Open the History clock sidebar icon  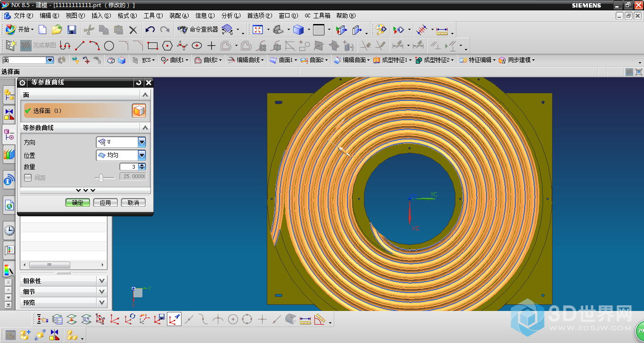coord(9,230)
